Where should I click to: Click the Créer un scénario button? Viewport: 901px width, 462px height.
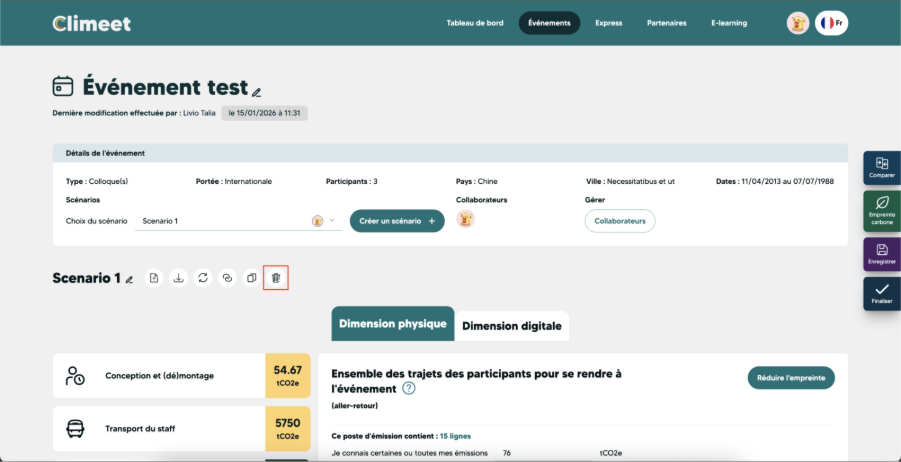click(397, 221)
